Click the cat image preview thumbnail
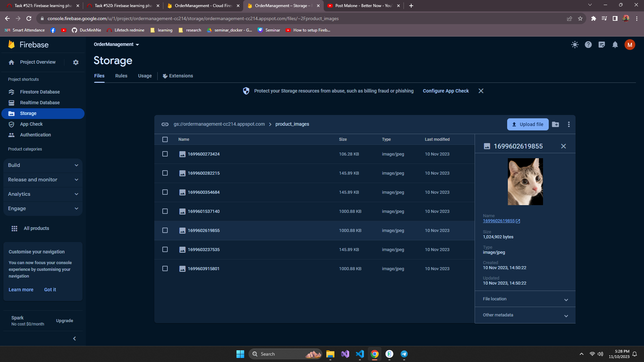 [x=525, y=181]
